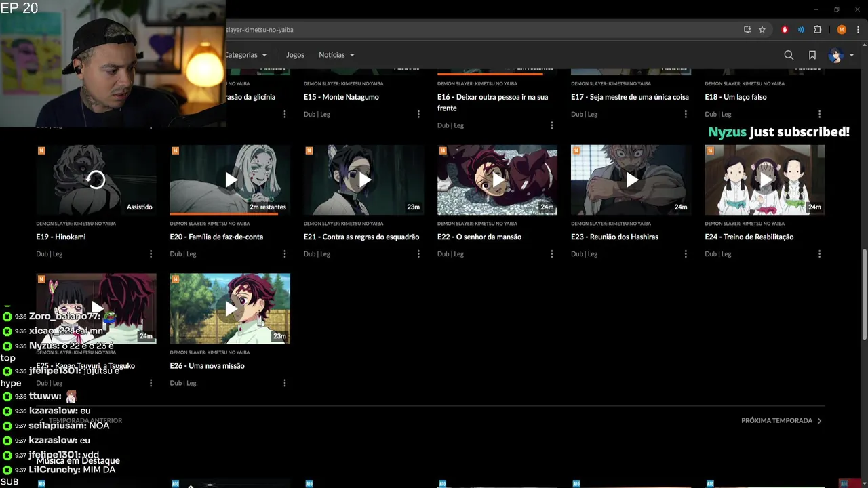Expand the Notícias dropdown menu
The image size is (868, 488).
(x=336, y=55)
